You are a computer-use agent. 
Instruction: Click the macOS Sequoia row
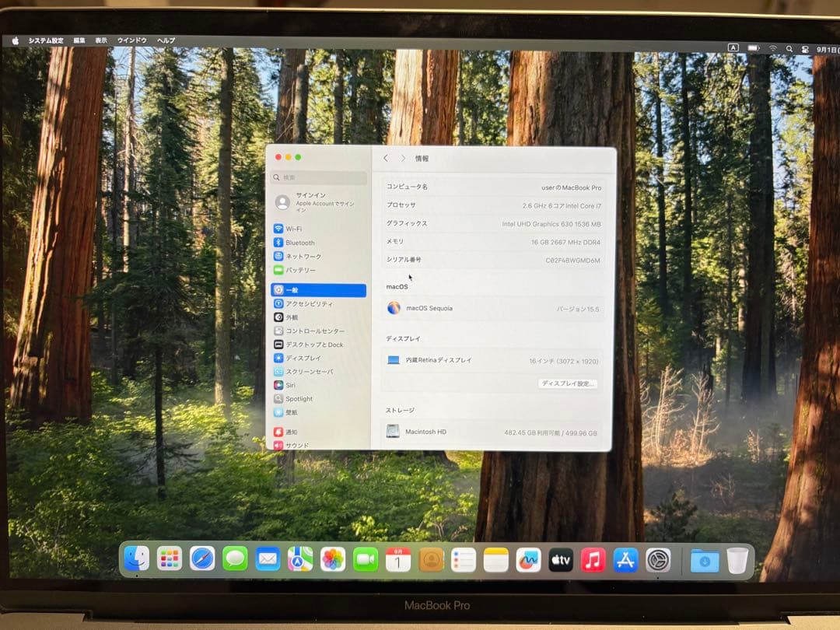[x=493, y=309]
